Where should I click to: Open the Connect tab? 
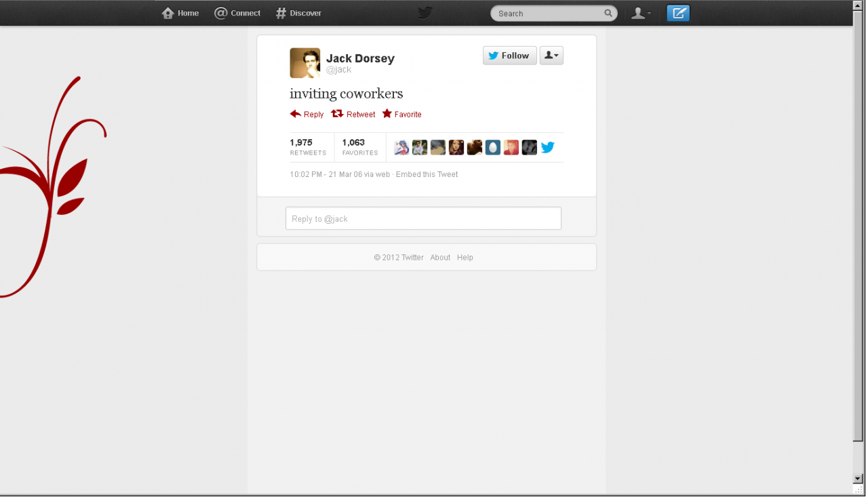pyautogui.click(x=237, y=13)
